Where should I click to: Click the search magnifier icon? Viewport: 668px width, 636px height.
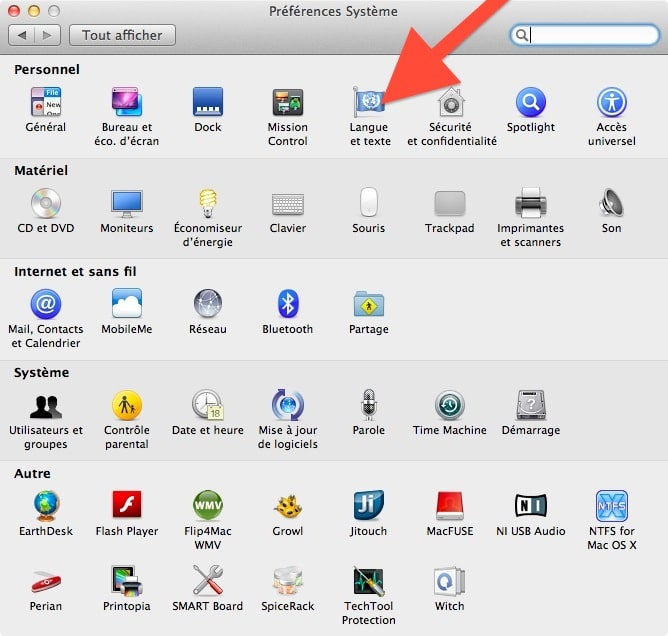(521, 35)
